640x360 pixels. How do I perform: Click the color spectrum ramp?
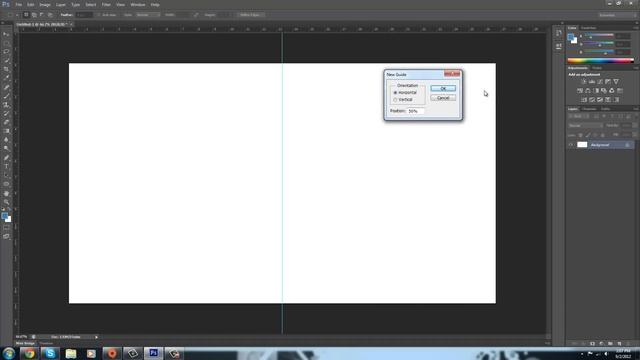(600, 61)
